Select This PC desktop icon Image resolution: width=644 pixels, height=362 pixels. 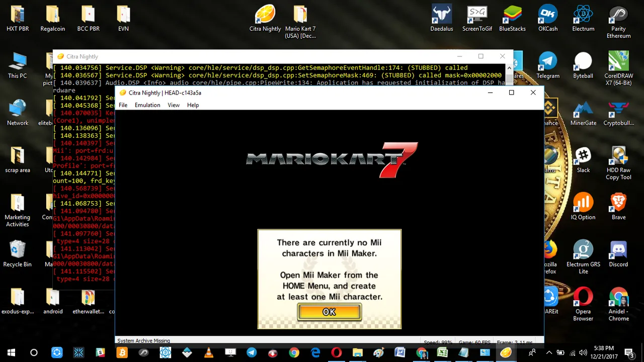(18, 66)
